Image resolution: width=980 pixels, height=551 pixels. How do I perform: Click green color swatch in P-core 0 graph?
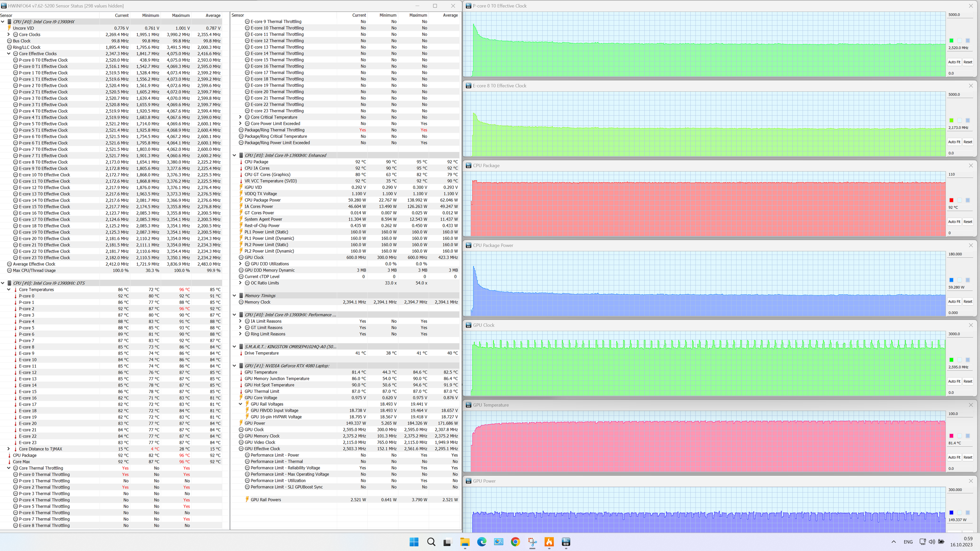951,41
